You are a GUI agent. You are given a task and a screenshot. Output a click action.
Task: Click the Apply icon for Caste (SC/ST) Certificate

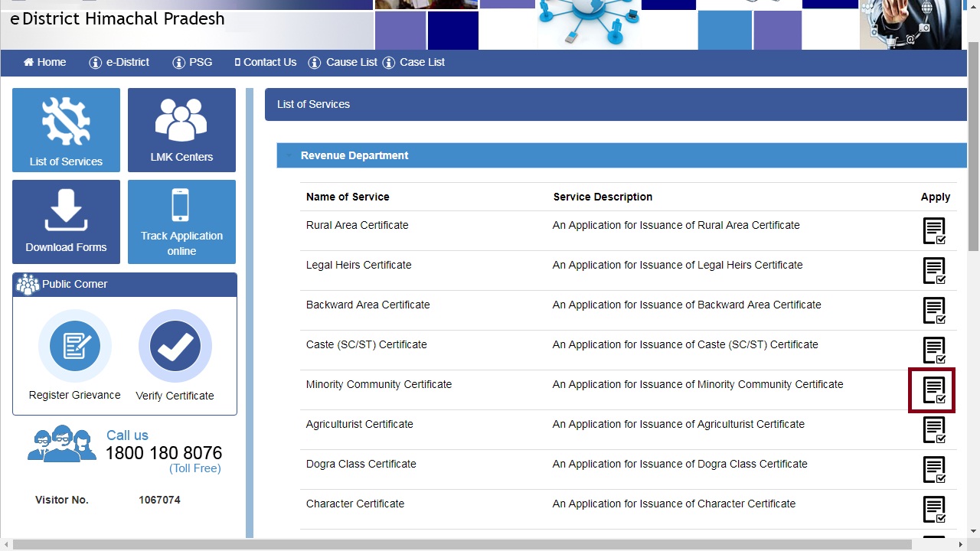(x=933, y=350)
